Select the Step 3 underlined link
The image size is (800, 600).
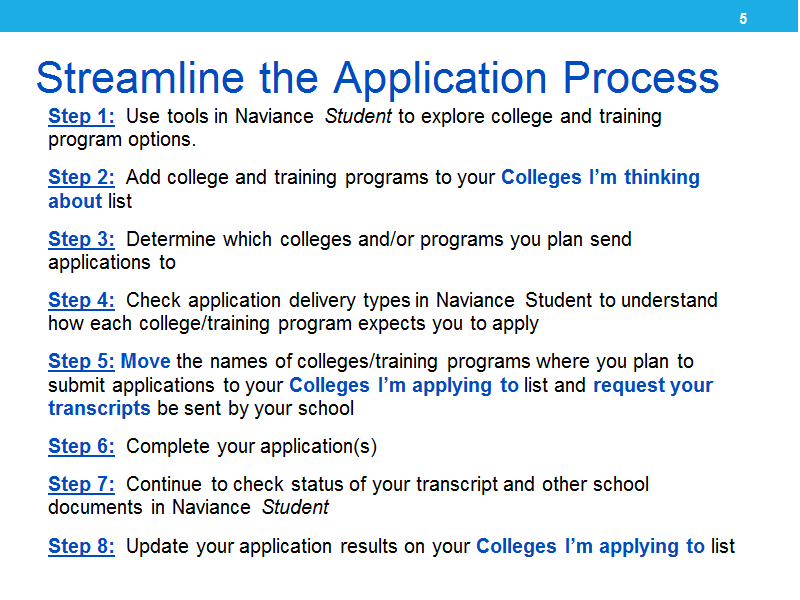point(81,239)
